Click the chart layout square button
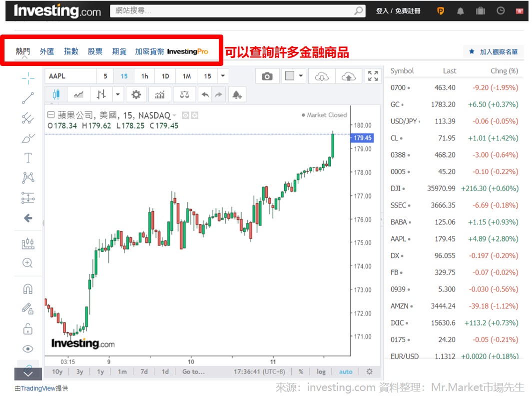532x400 pixels. [289, 75]
